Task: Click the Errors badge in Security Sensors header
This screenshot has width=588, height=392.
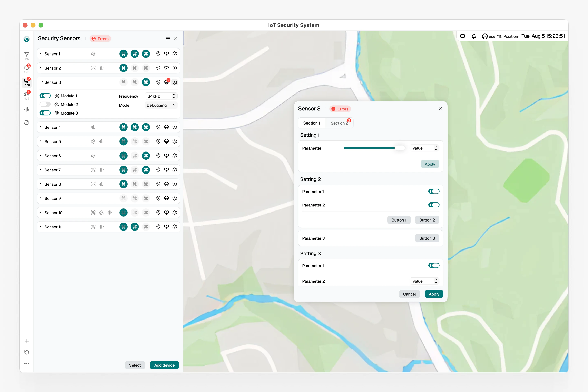Action: coord(100,39)
